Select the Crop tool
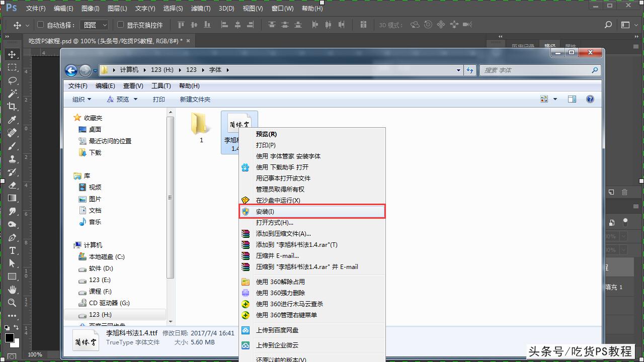This screenshot has height=362, width=644. click(x=12, y=107)
